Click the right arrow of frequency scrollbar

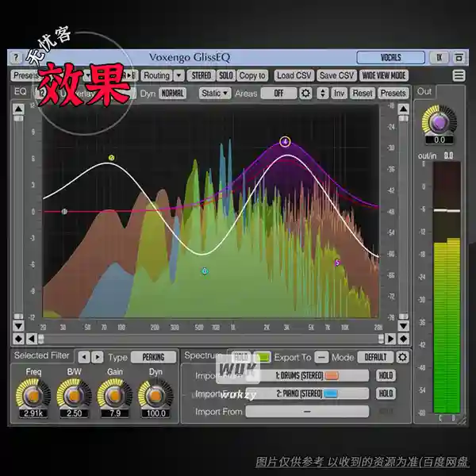coord(390,339)
